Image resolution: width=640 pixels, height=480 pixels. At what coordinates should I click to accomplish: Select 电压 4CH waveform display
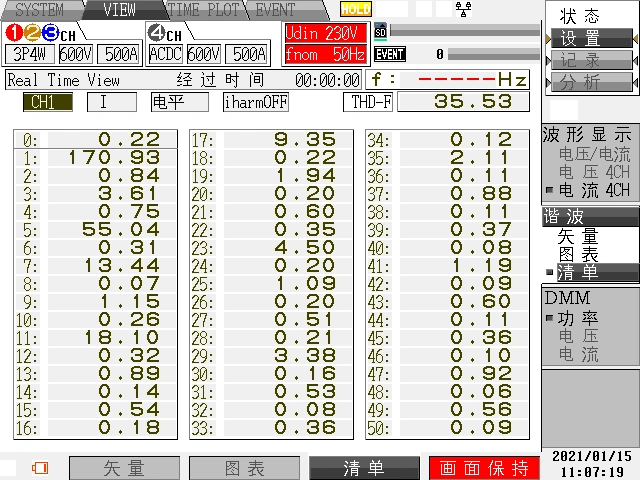tap(594, 172)
